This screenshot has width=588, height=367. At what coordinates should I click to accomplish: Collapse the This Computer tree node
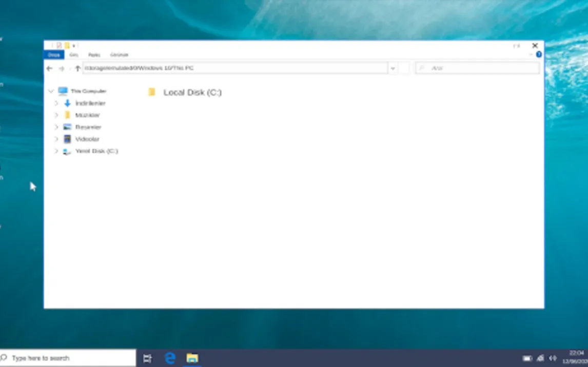(51, 91)
